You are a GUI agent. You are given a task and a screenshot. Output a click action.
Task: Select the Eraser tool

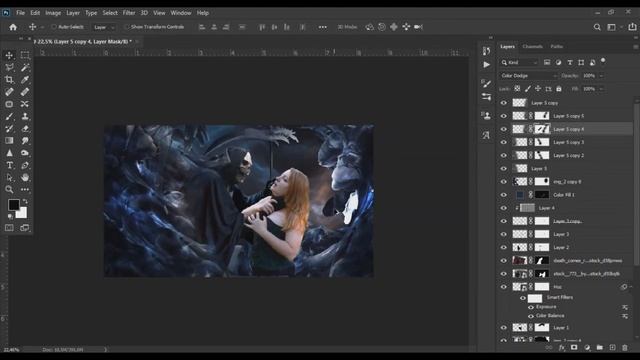25,129
